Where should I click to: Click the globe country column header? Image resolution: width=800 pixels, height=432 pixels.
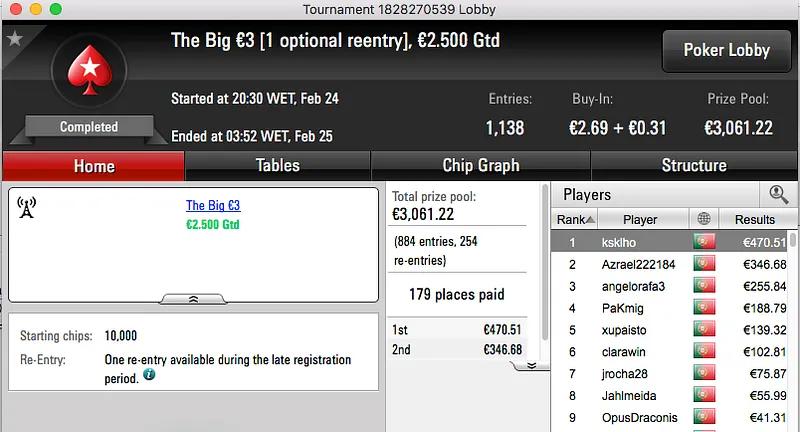704,220
